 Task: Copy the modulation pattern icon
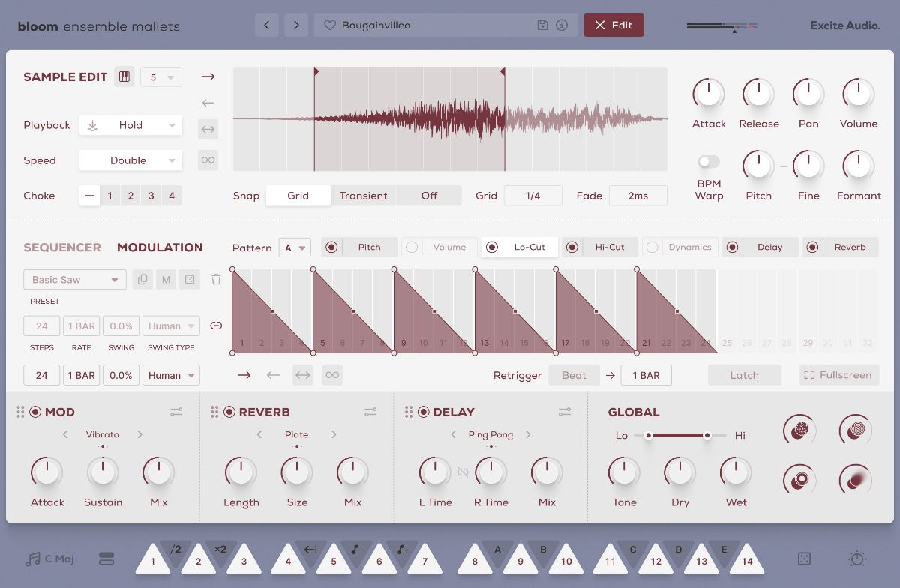click(x=142, y=279)
